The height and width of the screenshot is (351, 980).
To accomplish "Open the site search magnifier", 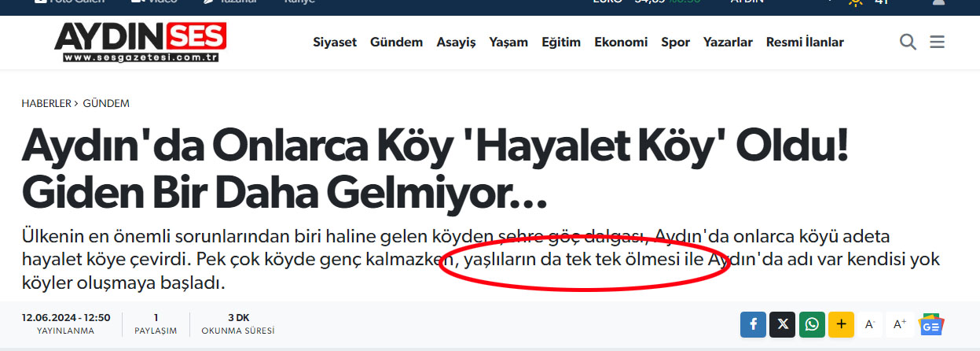I will [908, 42].
